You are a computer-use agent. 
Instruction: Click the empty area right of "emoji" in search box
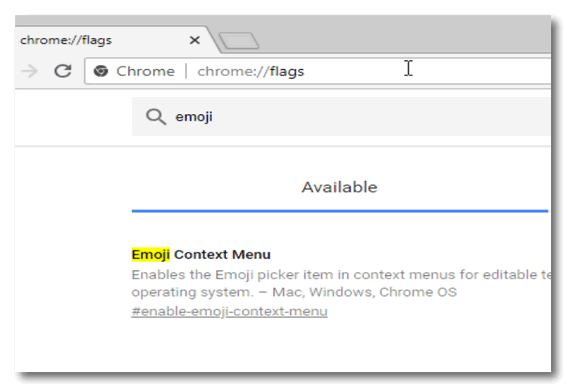(x=380, y=116)
